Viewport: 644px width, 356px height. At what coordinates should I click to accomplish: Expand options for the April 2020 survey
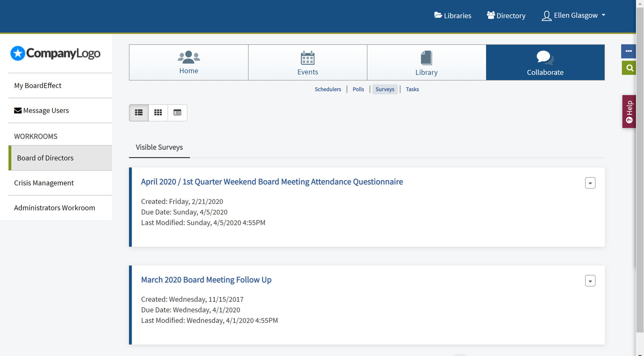tap(590, 183)
